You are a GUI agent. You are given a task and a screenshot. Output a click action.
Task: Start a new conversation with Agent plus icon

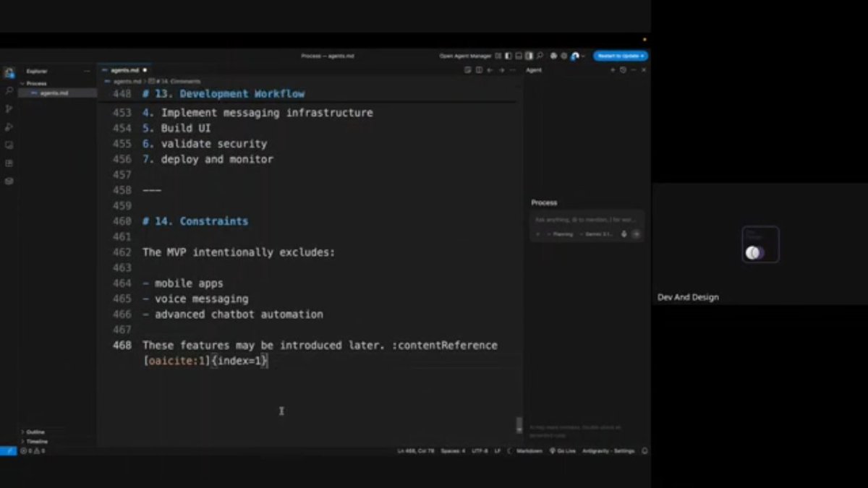tap(613, 70)
